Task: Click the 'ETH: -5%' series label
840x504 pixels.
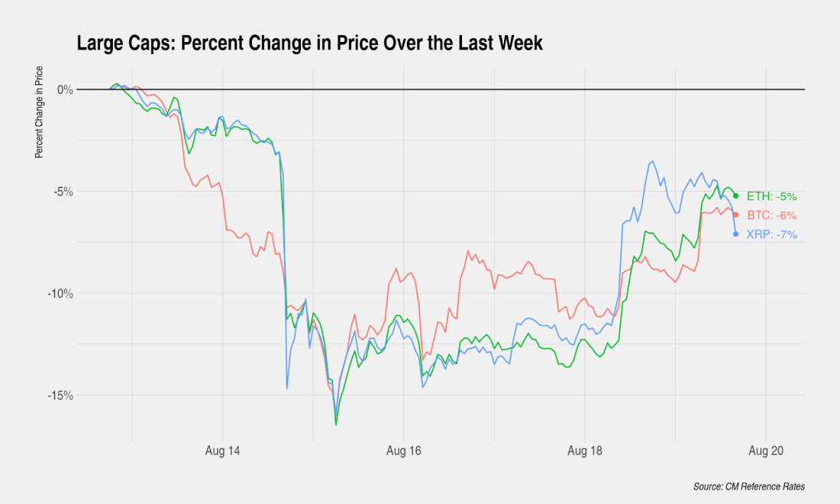Action: (x=771, y=196)
